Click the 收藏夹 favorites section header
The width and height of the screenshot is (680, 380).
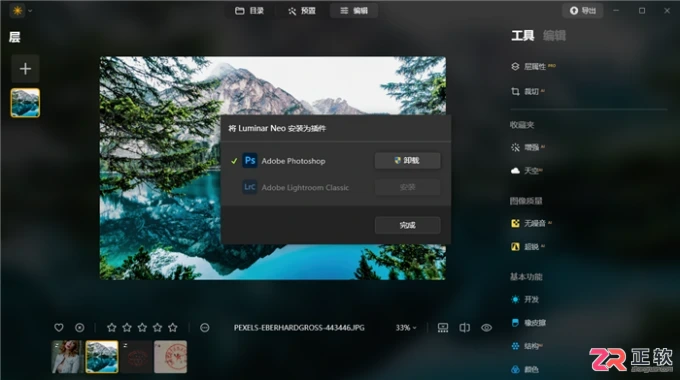[522, 125]
